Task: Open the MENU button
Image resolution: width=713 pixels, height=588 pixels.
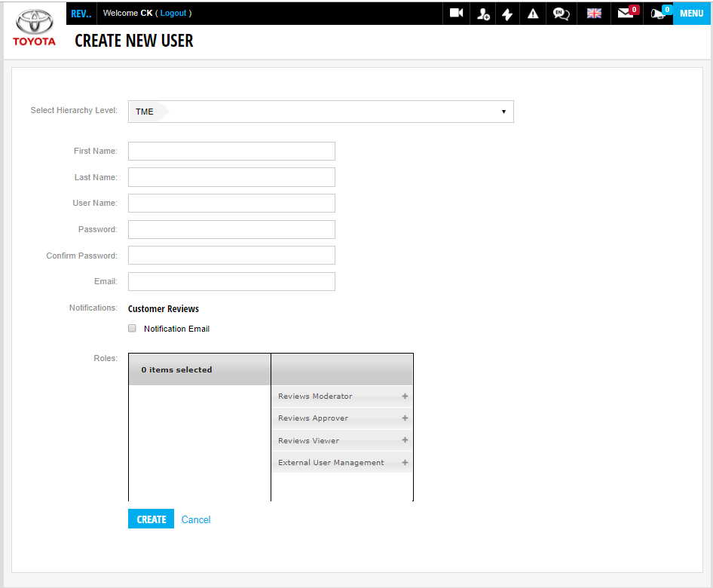Action: [x=692, y=13]
